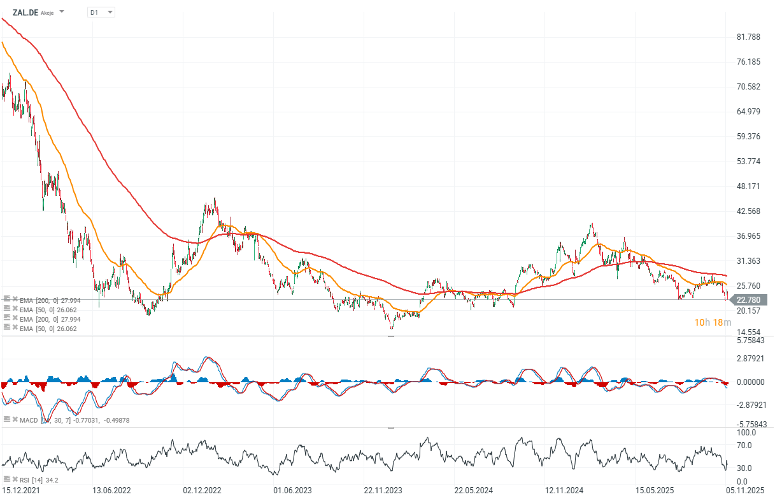Screen dimensions: 776x502
Task: Open the D1 timeframe dropdown
Action: [x=100, y=13]
